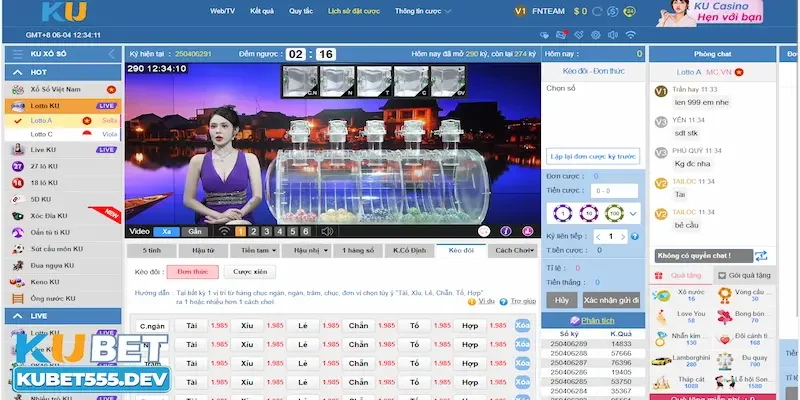This screenshot has width=800, height=400.
Task: Open the dollar transfer icon in header
Action: [x=613, y=11]
